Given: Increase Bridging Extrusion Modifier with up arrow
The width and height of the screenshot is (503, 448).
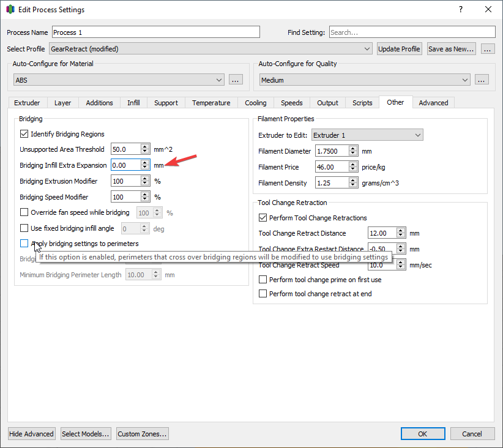Looking at the screenshot, I should pos(145,178).
